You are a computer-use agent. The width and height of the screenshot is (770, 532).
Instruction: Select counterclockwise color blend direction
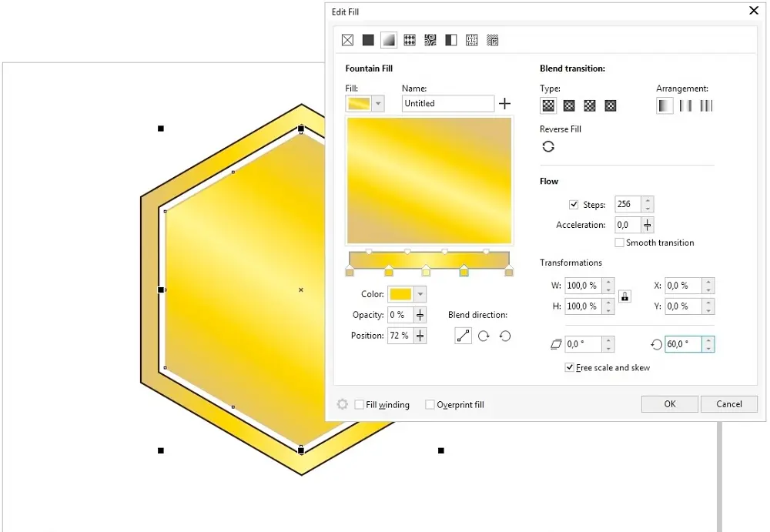pyautogui.click(x=505, y=336)
